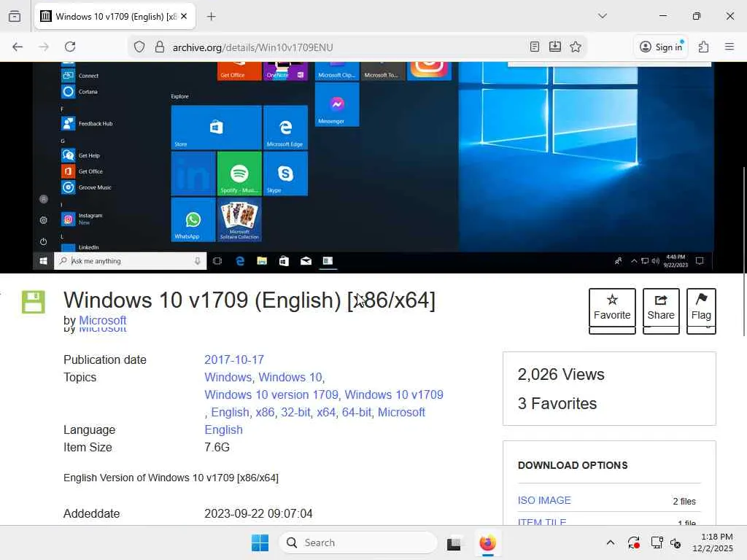Open the Microsoft creator link
The image size is (747, 560).
(102, 320)
